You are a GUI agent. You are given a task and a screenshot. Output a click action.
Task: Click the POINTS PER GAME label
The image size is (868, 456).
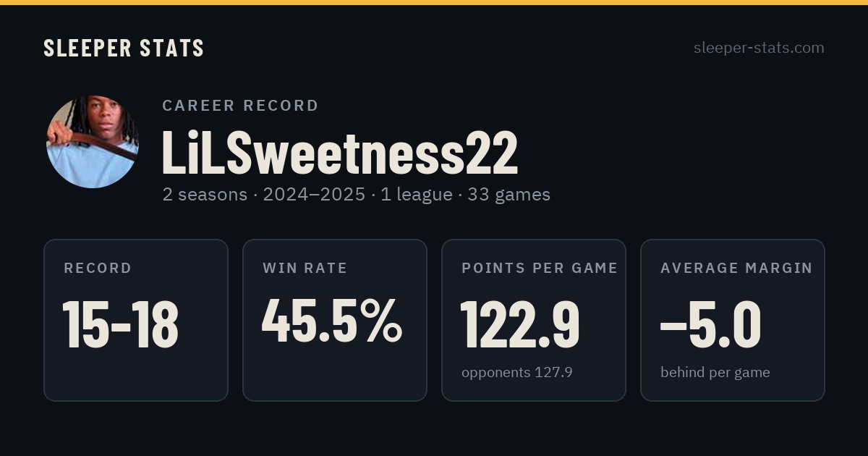540,269
